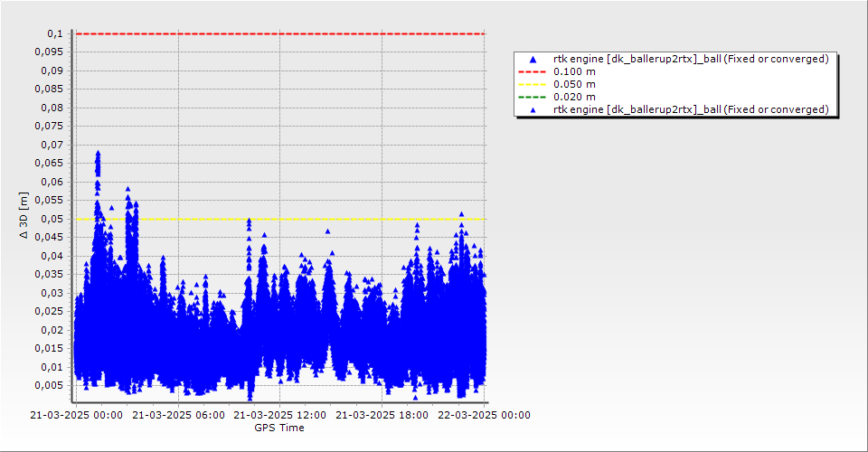This screenshot has height=452, width=868.
Task: Click the '0,02' y-axis tick label
Action: click(x=52, y=330)
